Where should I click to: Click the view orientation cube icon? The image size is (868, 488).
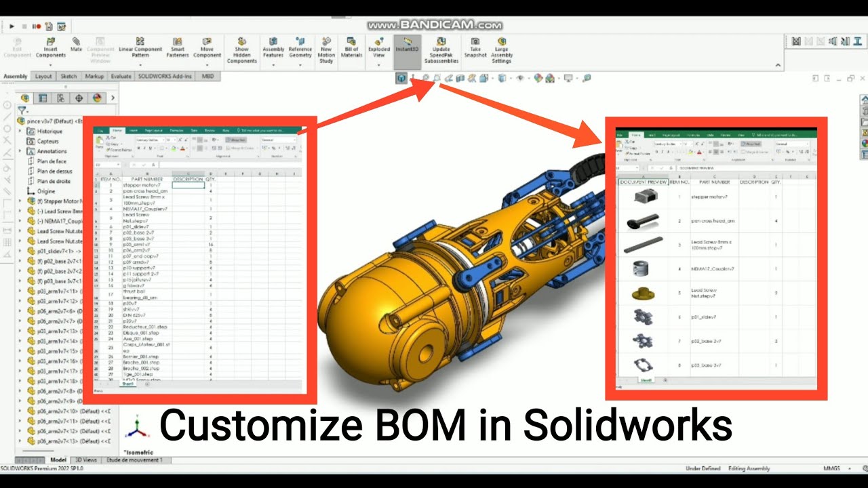point(402,78)
